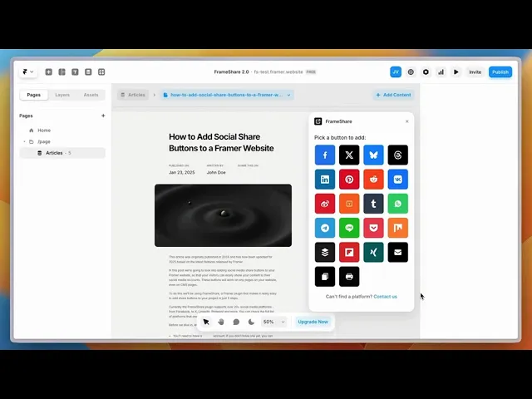Switch to the Layers tab
532x399 pixels.
coord(62,95)
